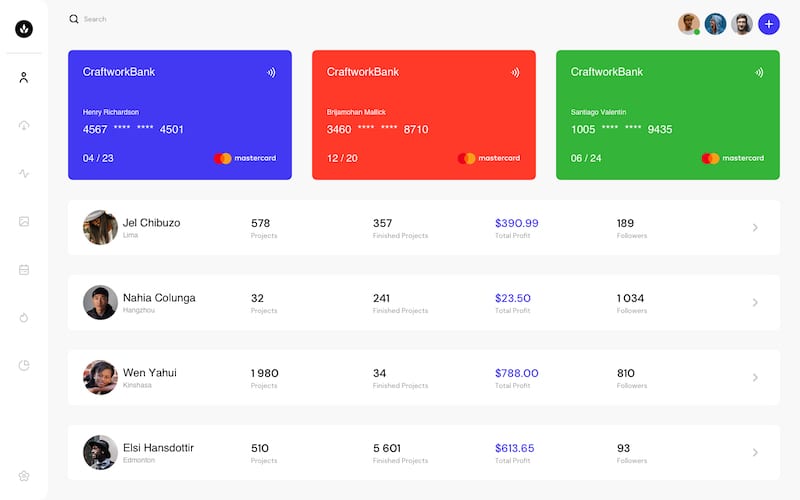This screenshot has height=500, width=800.
Task: Click the avatar with green online status dot
Action: (689, 24)
